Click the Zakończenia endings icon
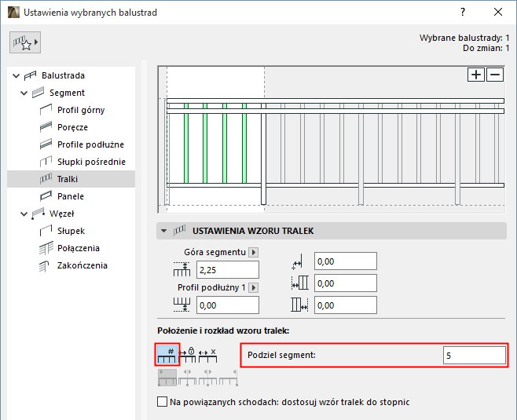This screenshot has height=420, width=517. 44,265
